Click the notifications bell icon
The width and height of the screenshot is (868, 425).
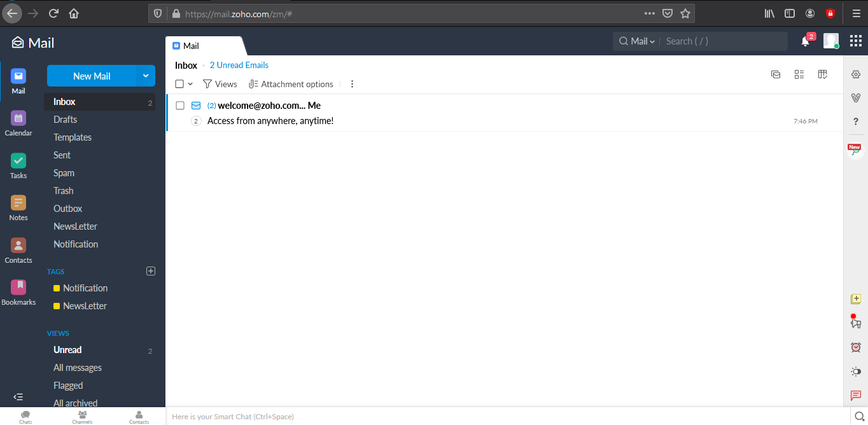[805, 41]
